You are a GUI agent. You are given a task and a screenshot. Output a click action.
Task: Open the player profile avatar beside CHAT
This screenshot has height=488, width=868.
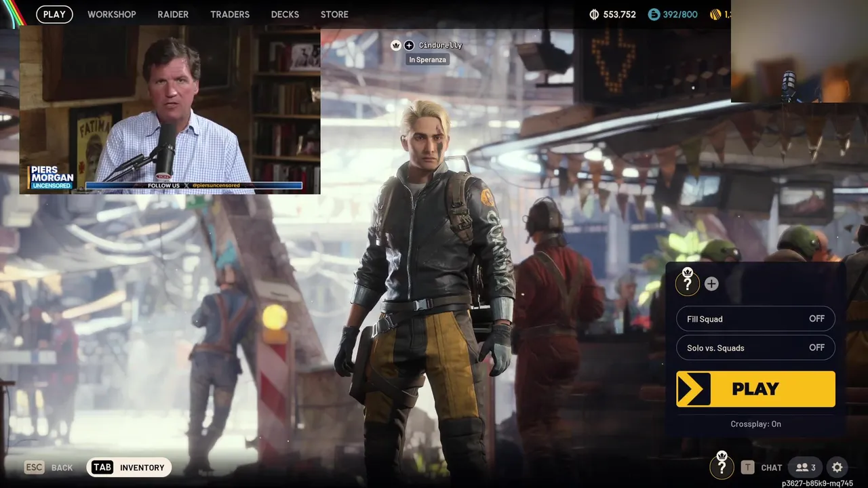(x=722, y=466)
